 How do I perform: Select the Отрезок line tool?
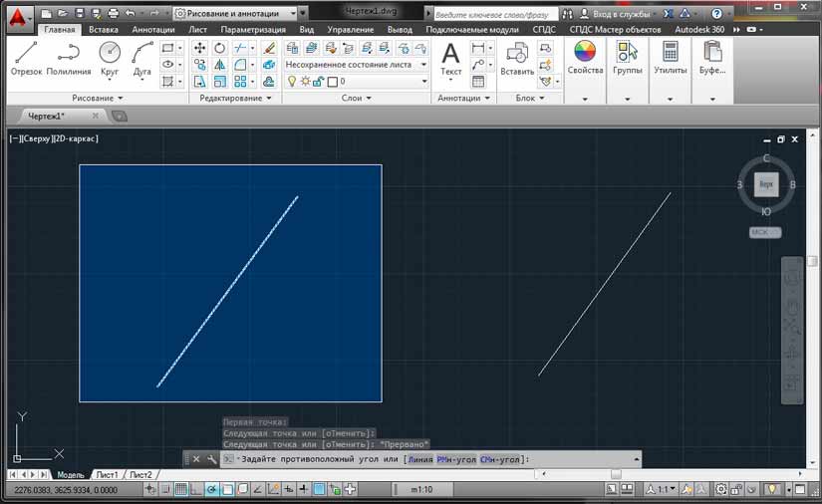pyautogui.click(x=27, y=58)
